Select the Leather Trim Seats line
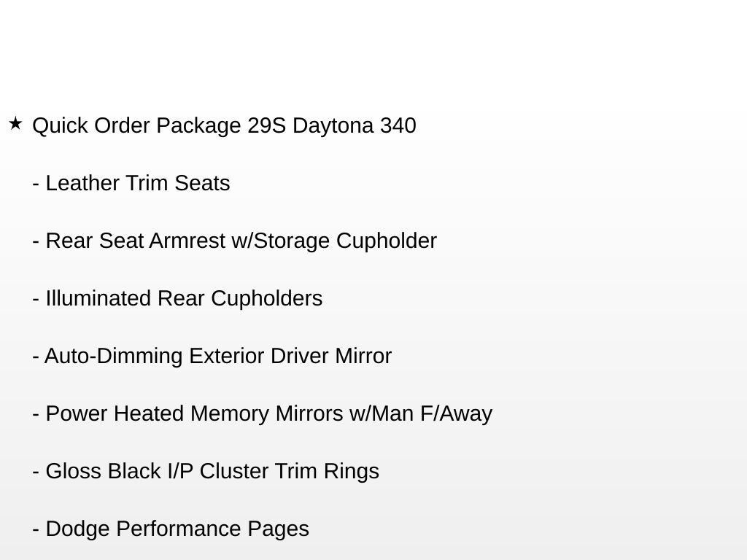Viewport: 747px width, 560px height. coord(131,184)
